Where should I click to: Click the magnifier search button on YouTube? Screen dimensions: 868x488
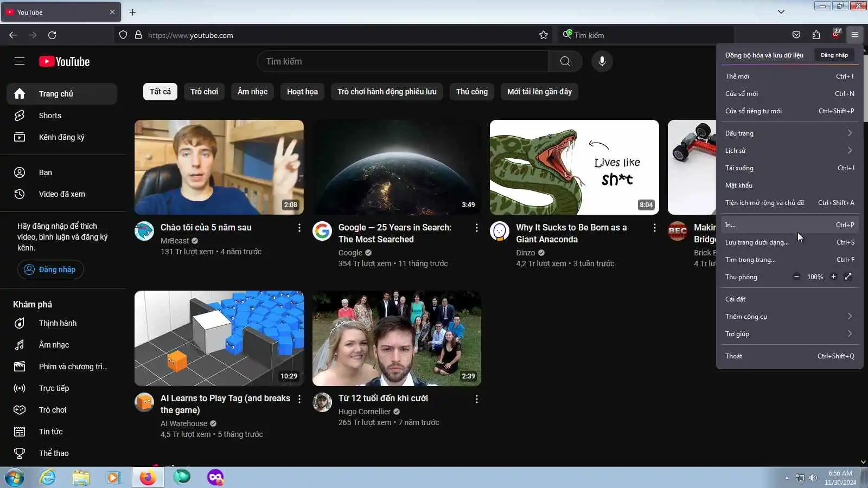click(x=565, y=61)
